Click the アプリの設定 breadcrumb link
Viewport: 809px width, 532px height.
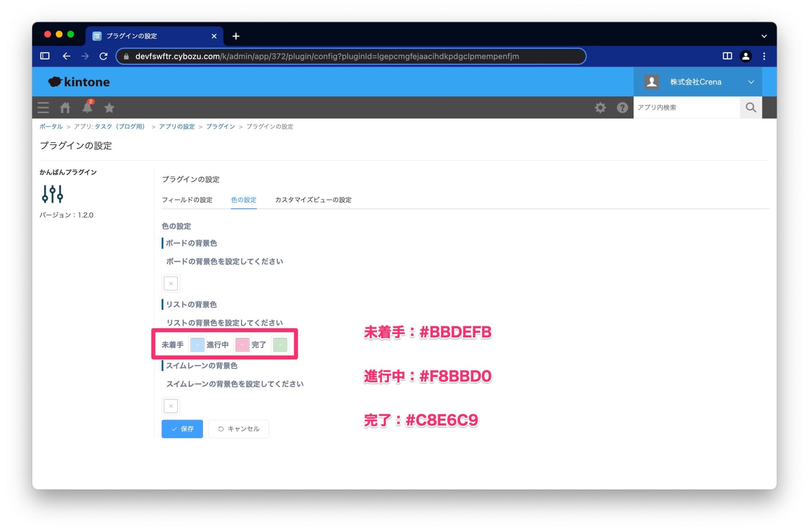177,126
